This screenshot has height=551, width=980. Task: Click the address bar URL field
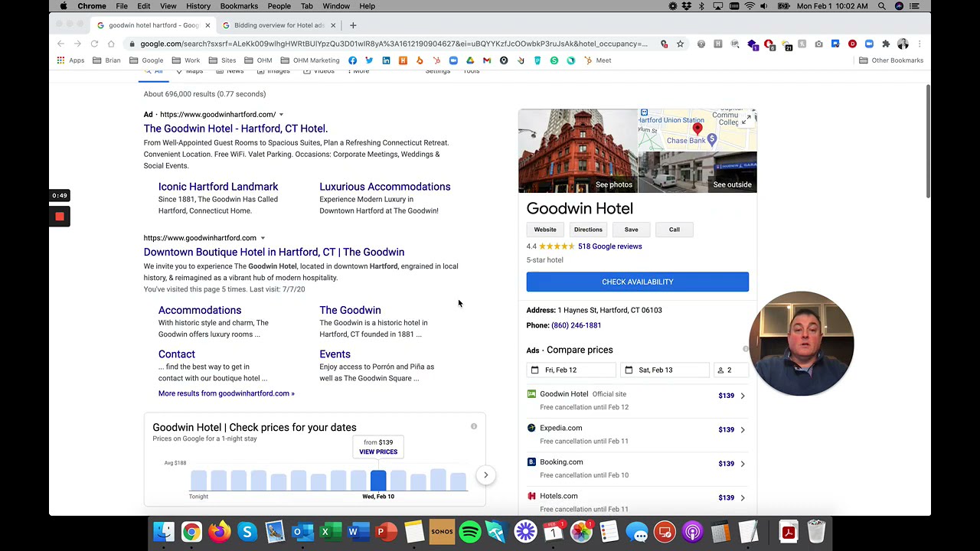point(394,44)
